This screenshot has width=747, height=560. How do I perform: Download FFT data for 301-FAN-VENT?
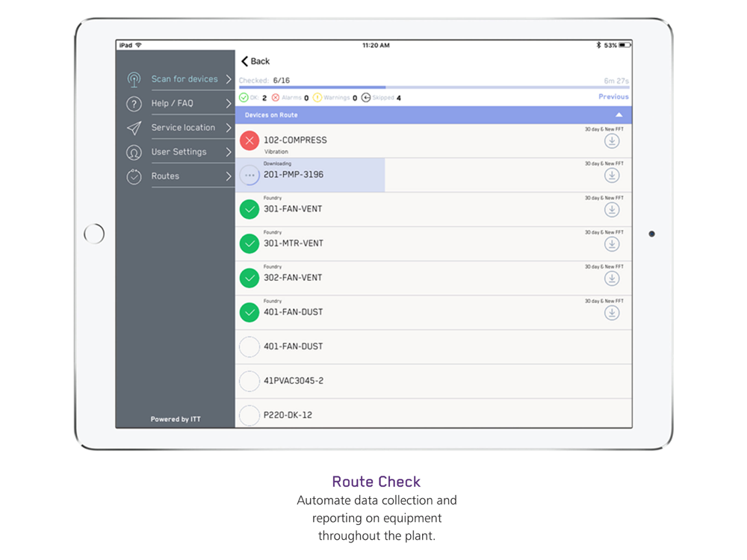click(612, 210)
